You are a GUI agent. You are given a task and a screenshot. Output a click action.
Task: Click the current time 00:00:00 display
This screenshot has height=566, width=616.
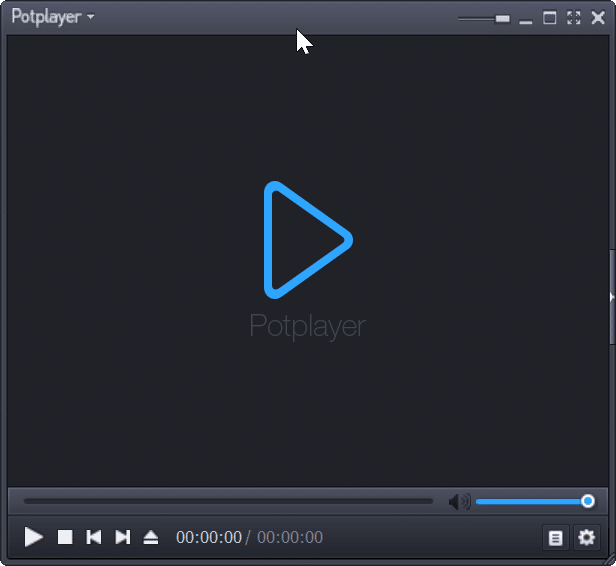point(209,537)
